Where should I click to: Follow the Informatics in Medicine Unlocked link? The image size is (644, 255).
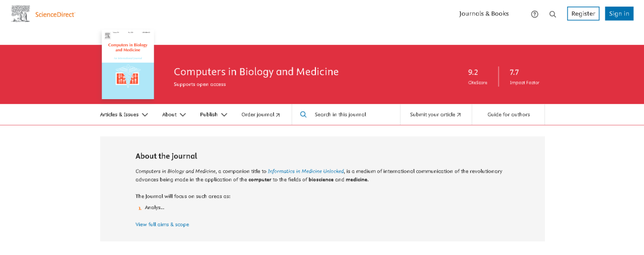[x=305, y=171]
